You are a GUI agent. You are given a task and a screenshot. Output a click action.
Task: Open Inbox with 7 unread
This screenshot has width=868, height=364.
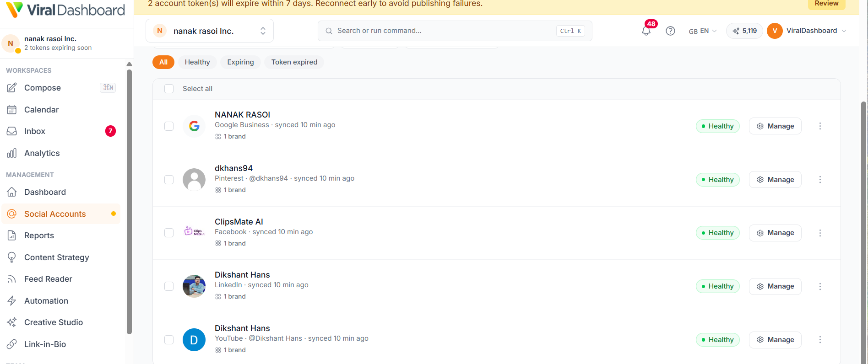pos(61,131)
